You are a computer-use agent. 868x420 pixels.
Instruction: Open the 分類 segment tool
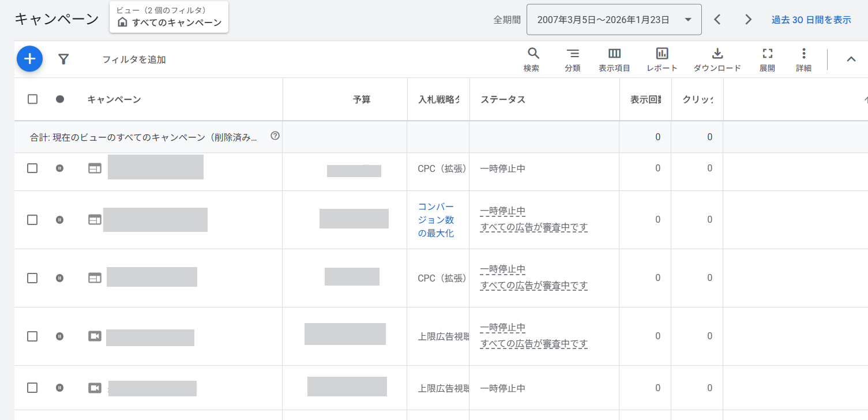572,59
